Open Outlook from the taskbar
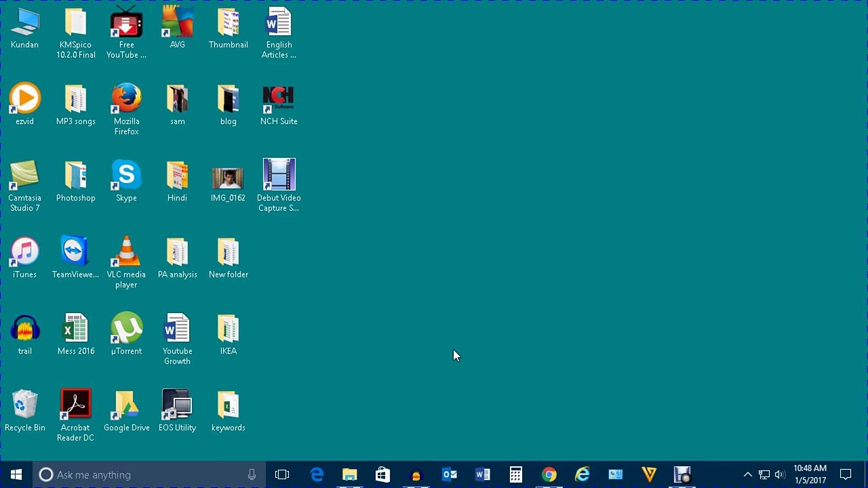The width and height of the screenshot is (868, 488). tap(449, 474)
